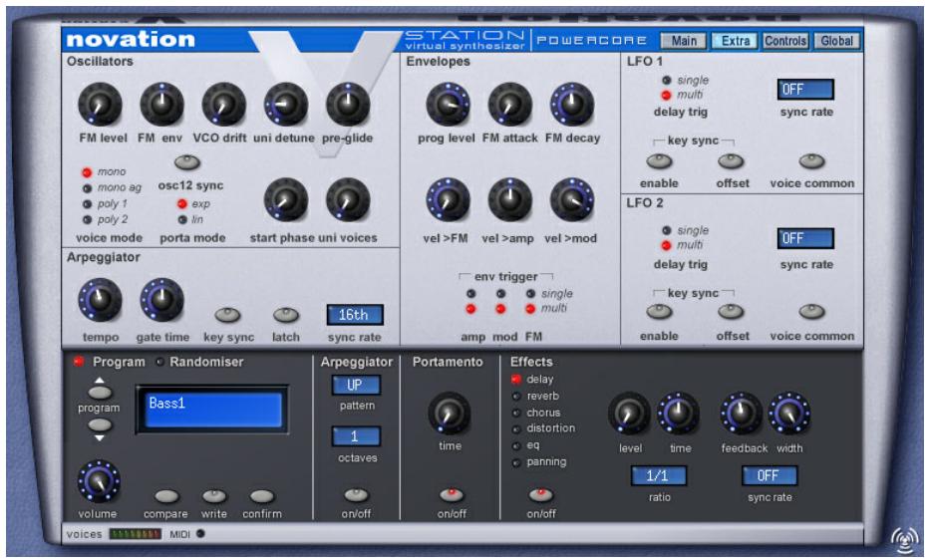
Task: Open the arpeggiator UP pattern selector
Action: point(356,385)
